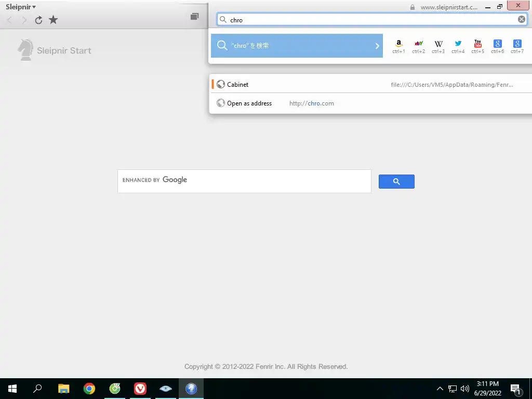
Task: Click the www.sleipnirstart.c... URL title
Action: pos(448,7)
